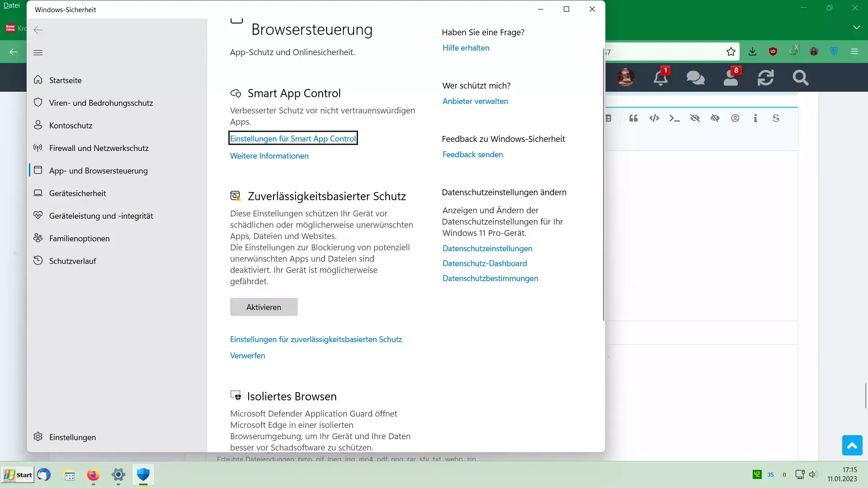Viewport: 868px width, 488px height.
Task: Open forum user icon with badge 8
Action: 731,77
